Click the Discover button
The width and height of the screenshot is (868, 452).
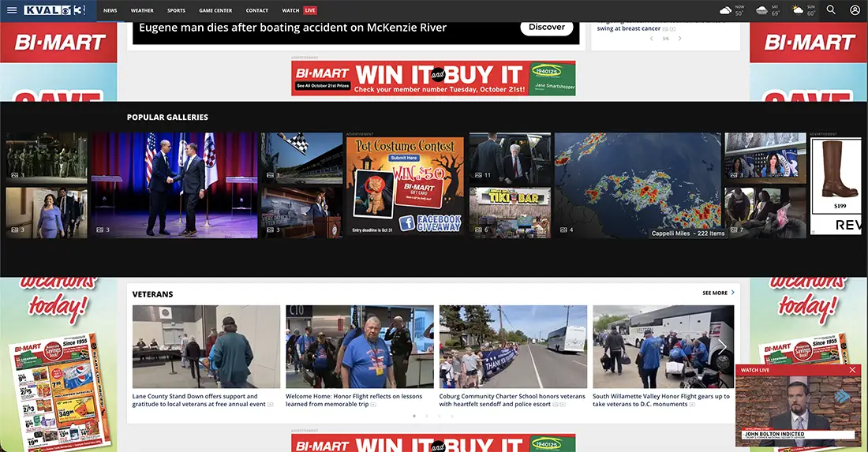coord(546,27)
